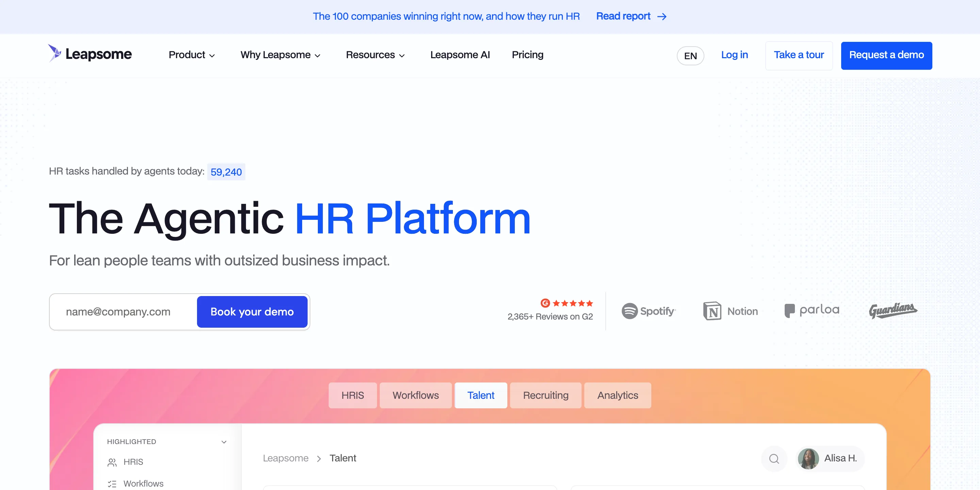Screen dimensions: 980x490
Task: Click the Log in link
Action: coord(734,55)
